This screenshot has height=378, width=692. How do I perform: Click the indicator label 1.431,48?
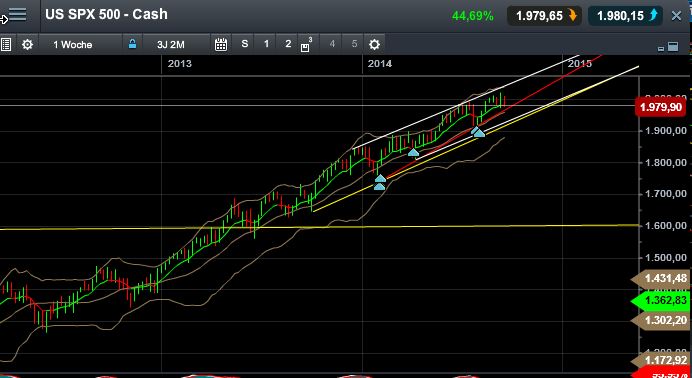[x=662, y=278]
